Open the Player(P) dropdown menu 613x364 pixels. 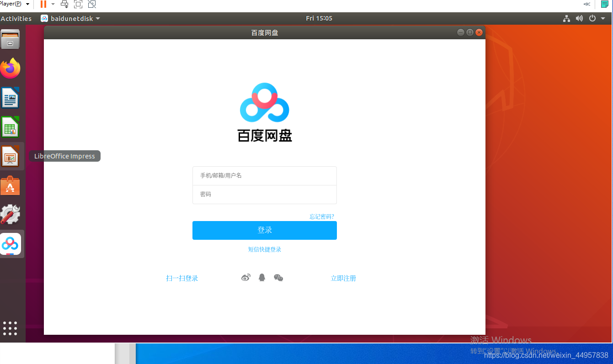15,4
